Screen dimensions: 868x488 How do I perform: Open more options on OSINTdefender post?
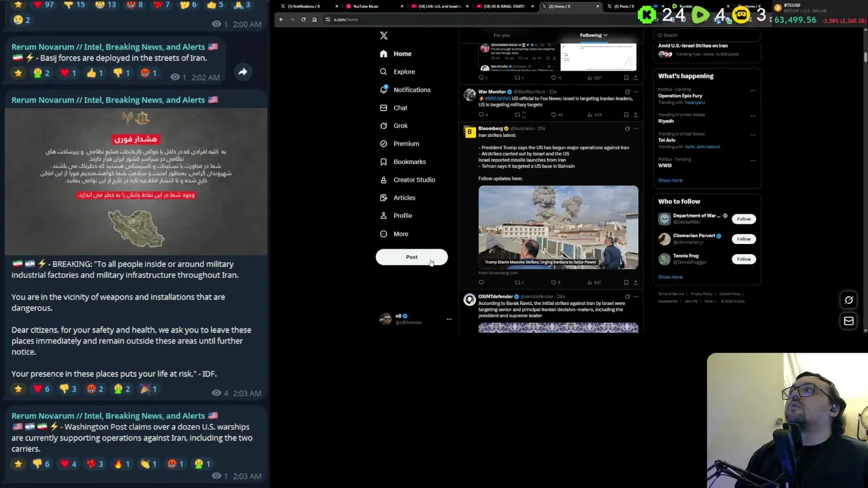(635, 297)
